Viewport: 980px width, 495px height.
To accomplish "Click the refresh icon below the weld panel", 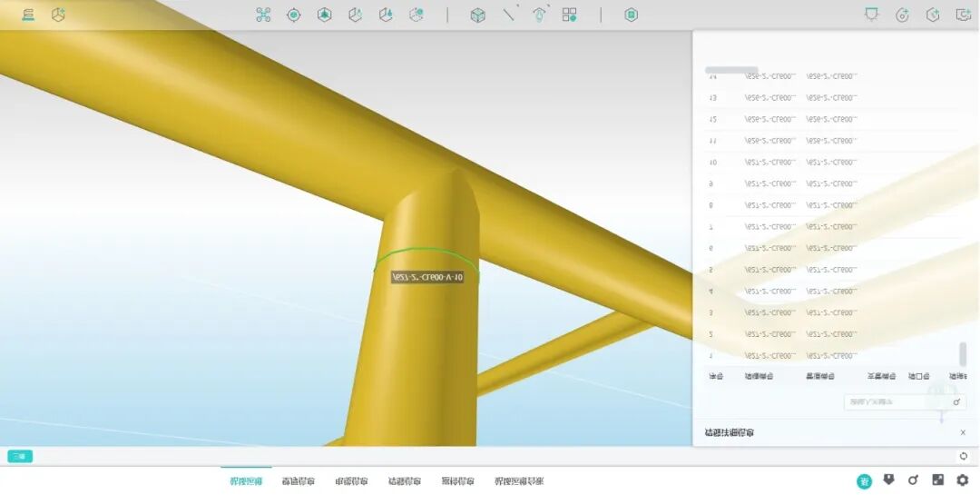I will click(963, 456).
